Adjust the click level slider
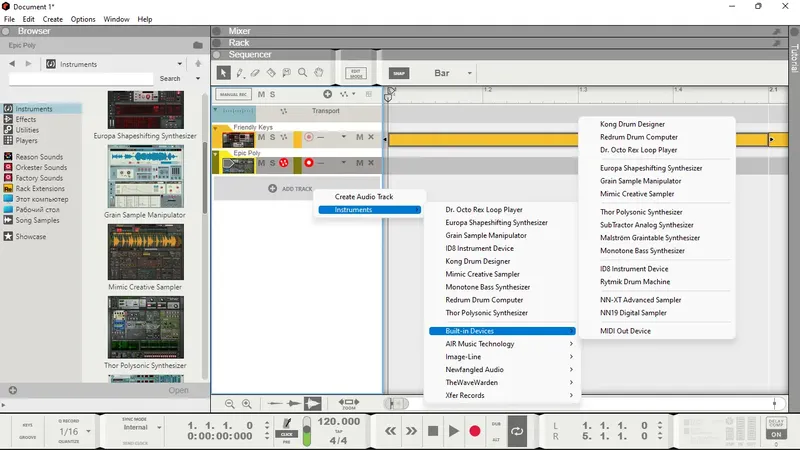Viewport: 800px width, 450px height. [307, 431]
